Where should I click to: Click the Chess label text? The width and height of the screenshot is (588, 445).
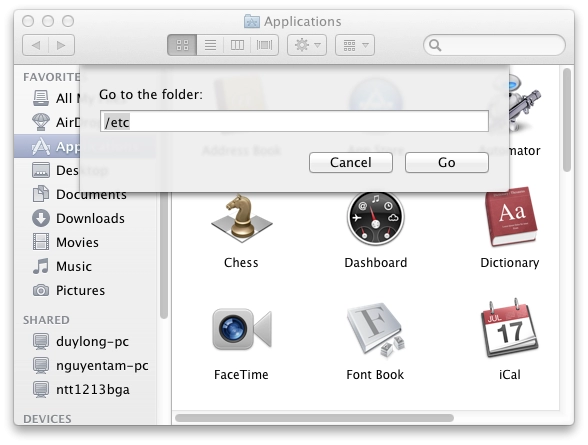[241, 262]
